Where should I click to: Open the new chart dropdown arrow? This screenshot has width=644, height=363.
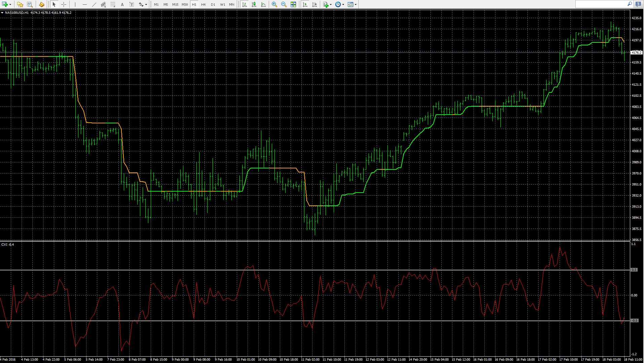coord(10,5)
